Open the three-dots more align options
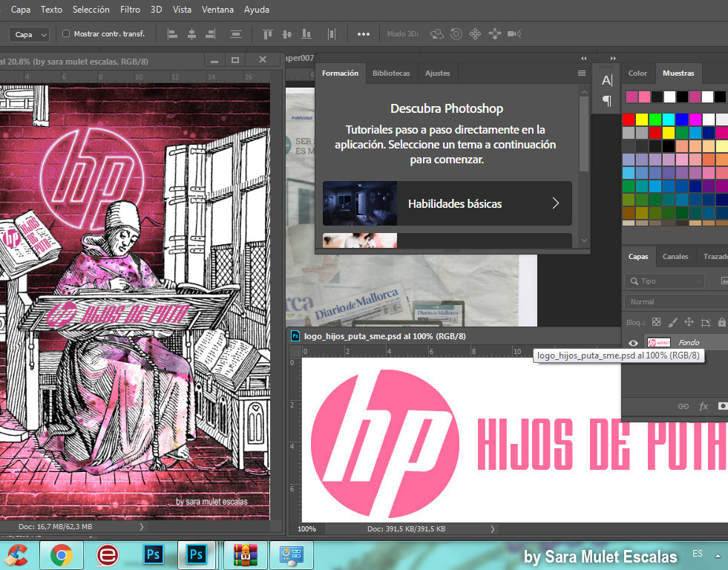This screenshot has width=728, height=570. pos(364,34)
